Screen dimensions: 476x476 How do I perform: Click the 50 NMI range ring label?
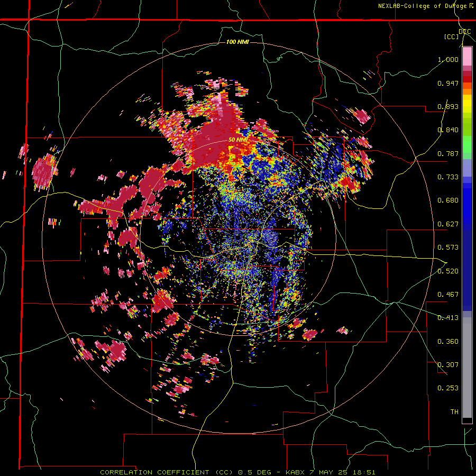(x=238, y=140)
